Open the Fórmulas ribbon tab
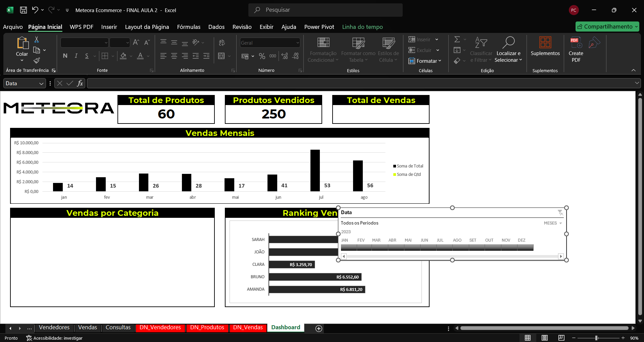644x342 pixels. tap(189, 27)
